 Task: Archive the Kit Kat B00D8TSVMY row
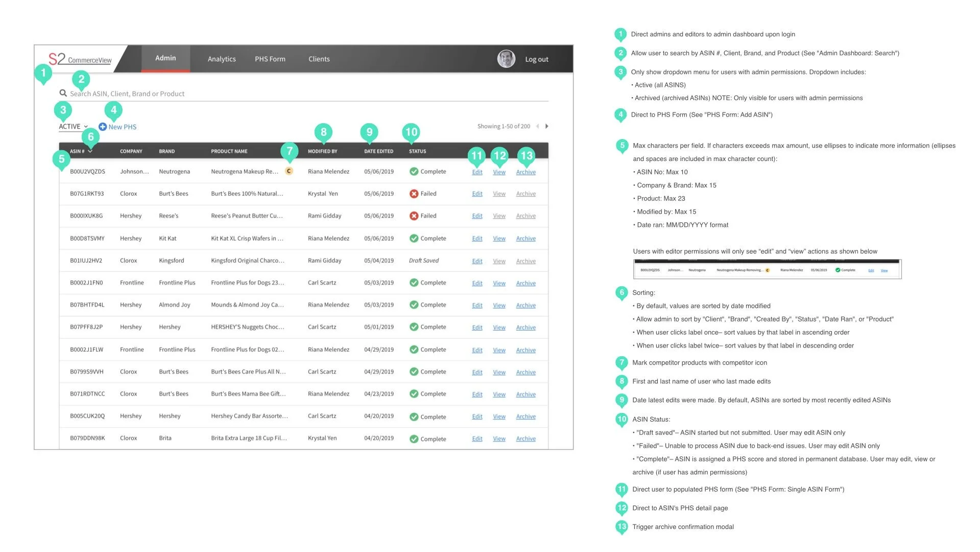coord(525,239)
